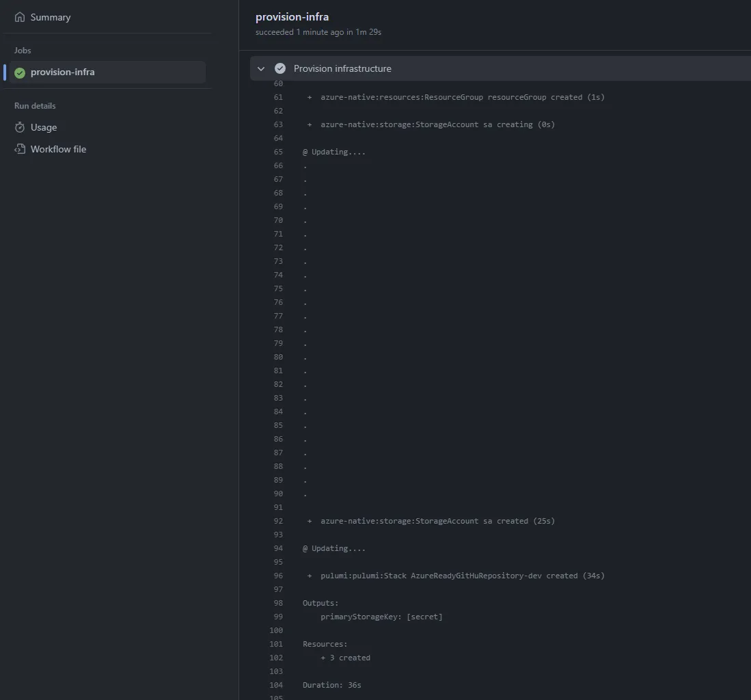
Task: Click line number 96 with Stack created
Action: pyautogui.click(x=277, y=576)
